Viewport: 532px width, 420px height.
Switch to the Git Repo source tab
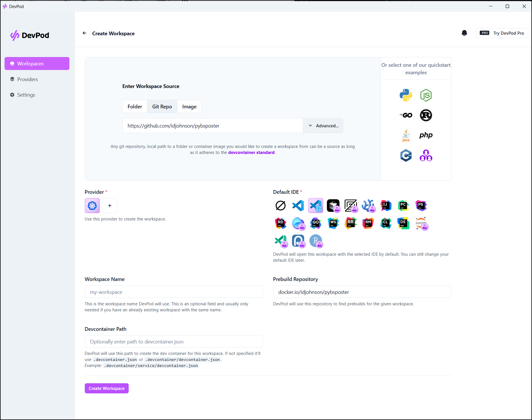click(x=162, y=107)
